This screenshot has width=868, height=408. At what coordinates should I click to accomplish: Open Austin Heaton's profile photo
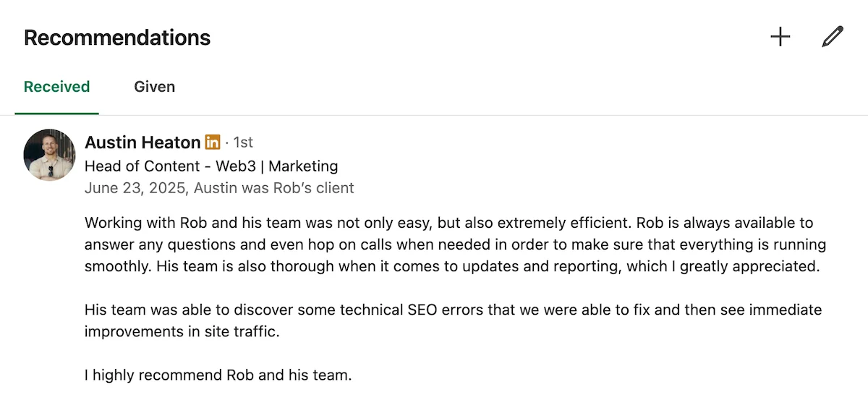(x=49, y=155)
